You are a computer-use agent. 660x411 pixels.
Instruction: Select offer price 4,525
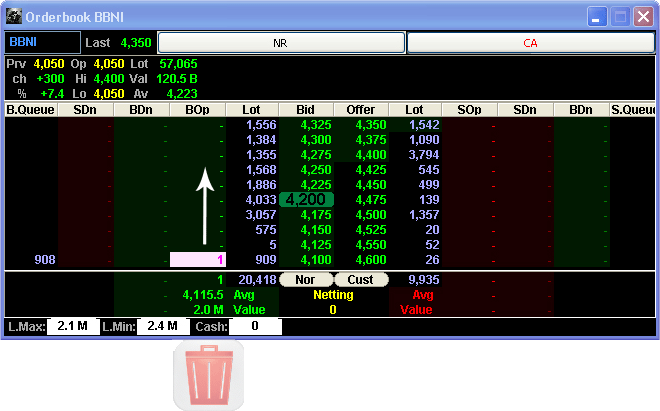tap(371, 230)
